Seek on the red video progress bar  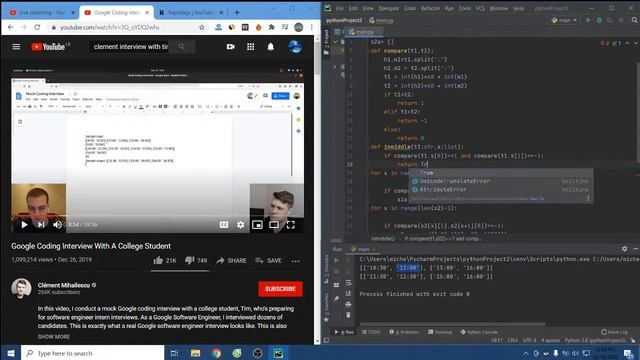tap(157, 215)
